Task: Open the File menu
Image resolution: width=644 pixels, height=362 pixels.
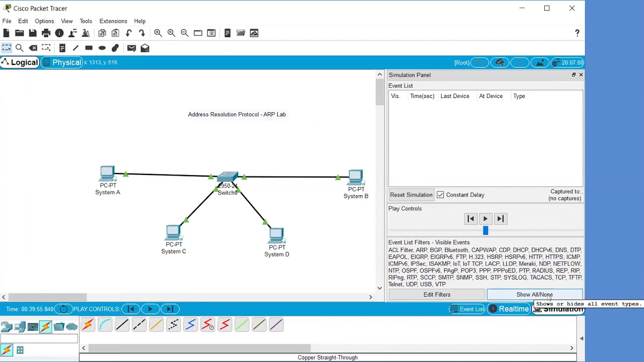Action: tap(7, 21)
